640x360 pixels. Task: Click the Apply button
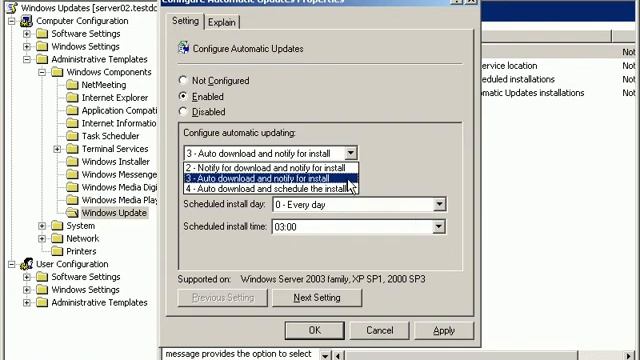click(444, 330)
